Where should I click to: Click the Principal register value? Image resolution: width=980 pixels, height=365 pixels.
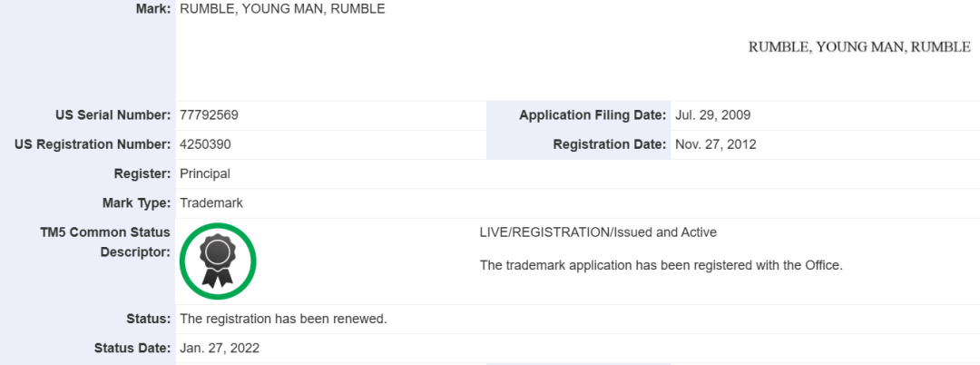[205, 173]
